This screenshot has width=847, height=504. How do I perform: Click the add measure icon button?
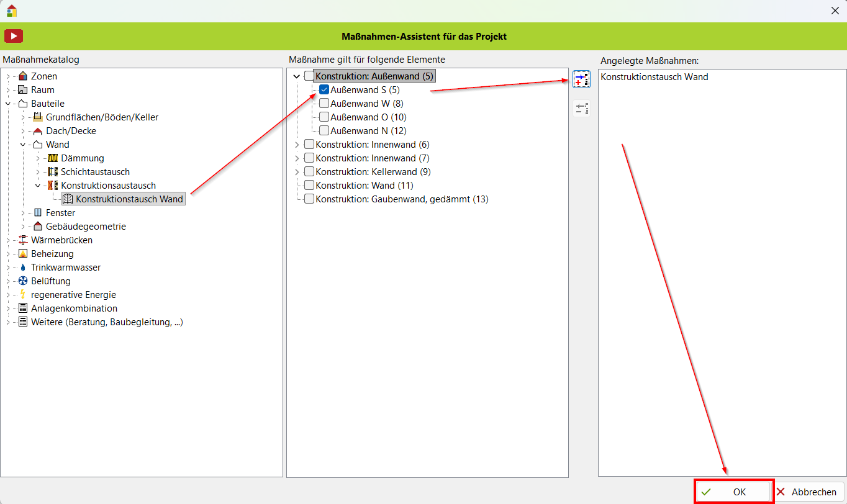point(581,79)
